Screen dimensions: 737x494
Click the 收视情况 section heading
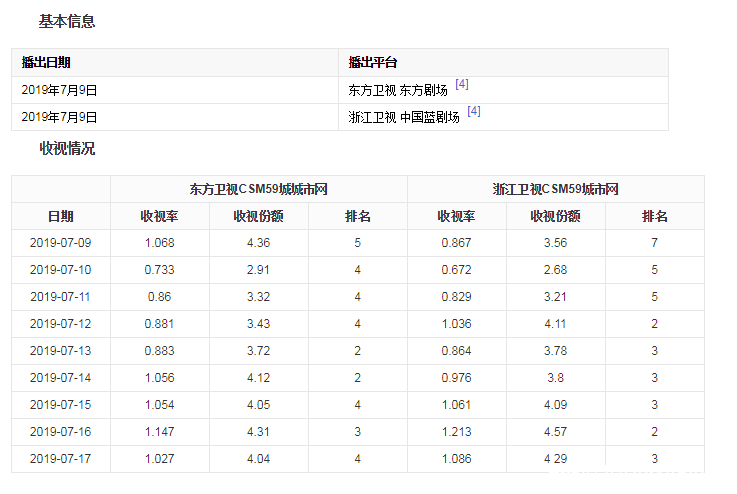[67, 148]
